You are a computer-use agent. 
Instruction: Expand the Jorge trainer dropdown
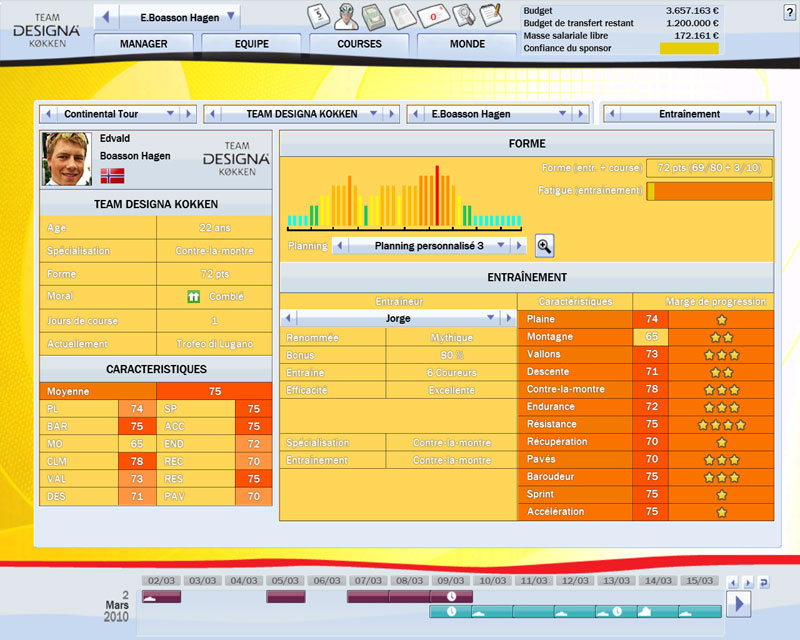[x=490, y=318]
